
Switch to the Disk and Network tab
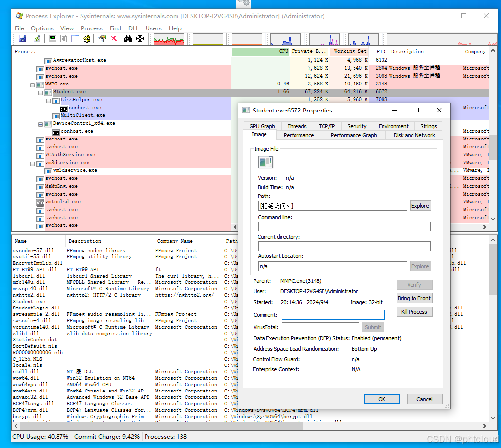(x=414, y=135)
